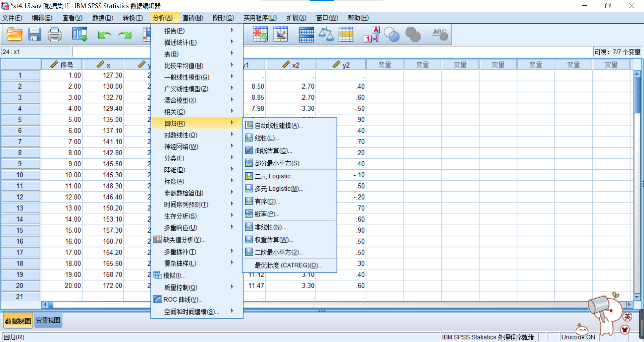
Task: Choose 有序(D) ordinal regression
Action: (x=289, y=202)
